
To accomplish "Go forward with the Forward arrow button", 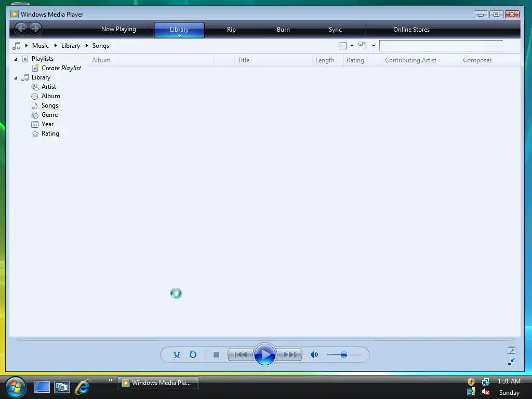I will click(35, 29).
